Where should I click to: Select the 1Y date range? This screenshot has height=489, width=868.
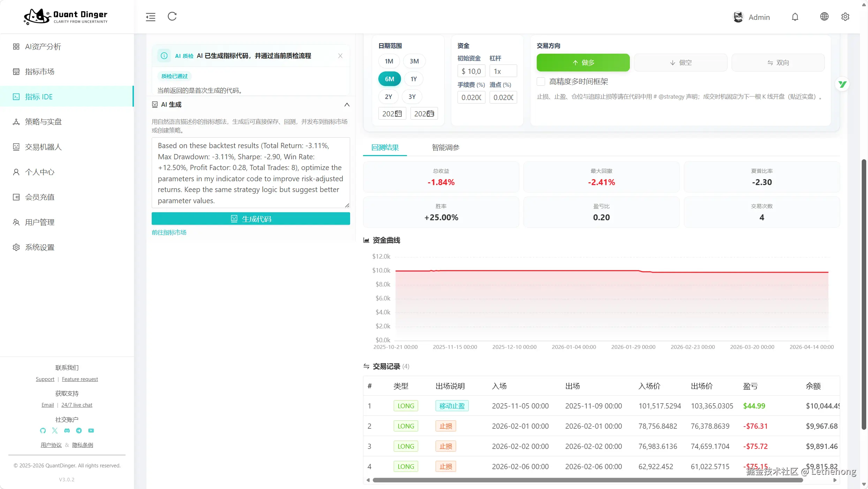[414, 79]
